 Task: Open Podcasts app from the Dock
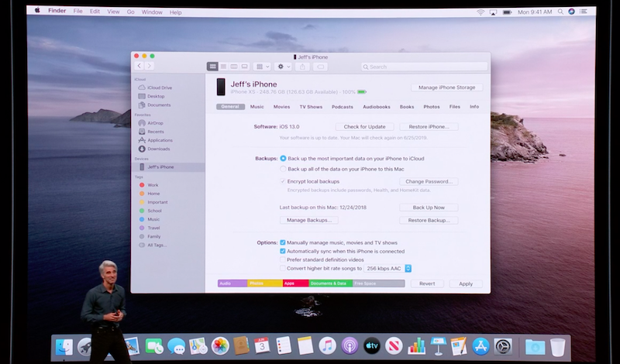[x=349, y=346]
